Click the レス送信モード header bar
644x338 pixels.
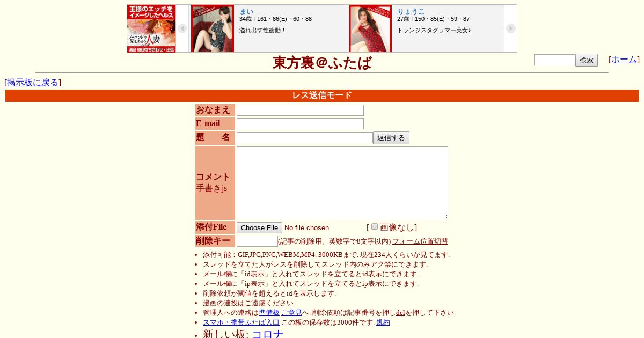(x=322, y=95)
